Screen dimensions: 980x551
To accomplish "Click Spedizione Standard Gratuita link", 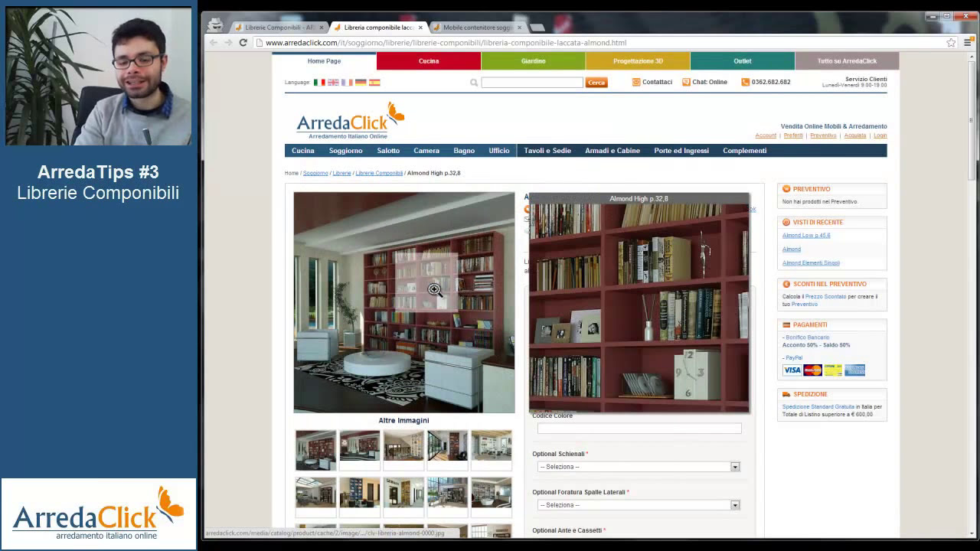I will (818, 407).
